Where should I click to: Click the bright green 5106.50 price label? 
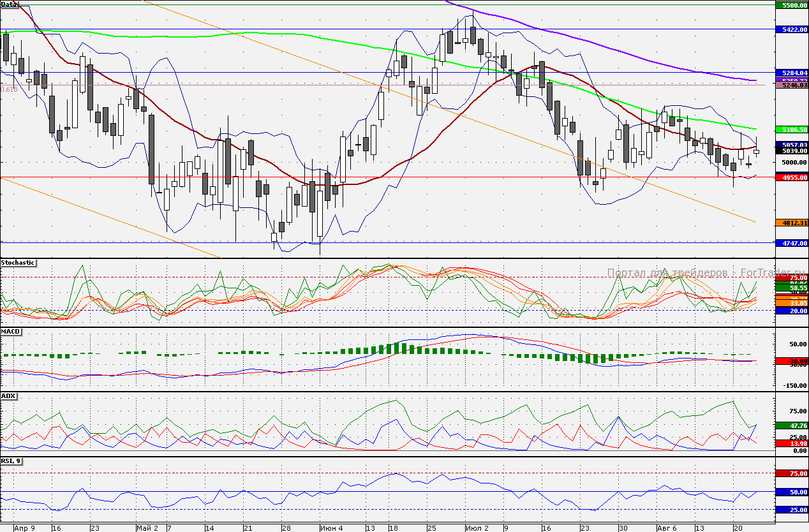[791, 129]
